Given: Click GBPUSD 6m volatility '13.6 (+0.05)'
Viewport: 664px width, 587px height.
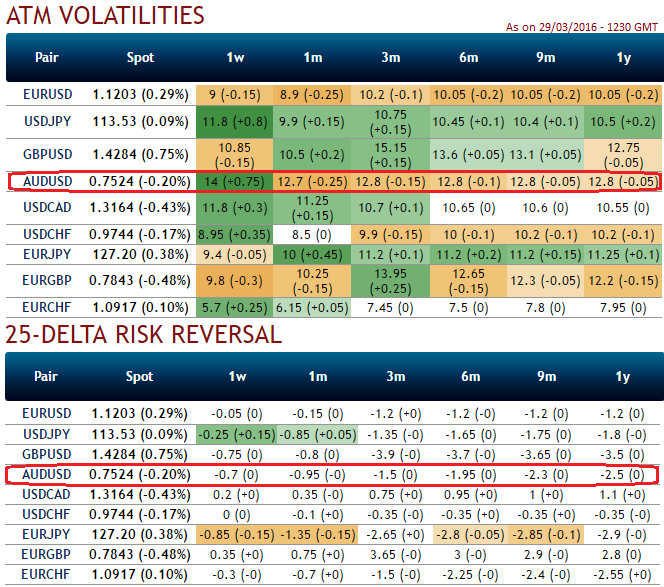Looking at the screenshot, I should [468, 155].
